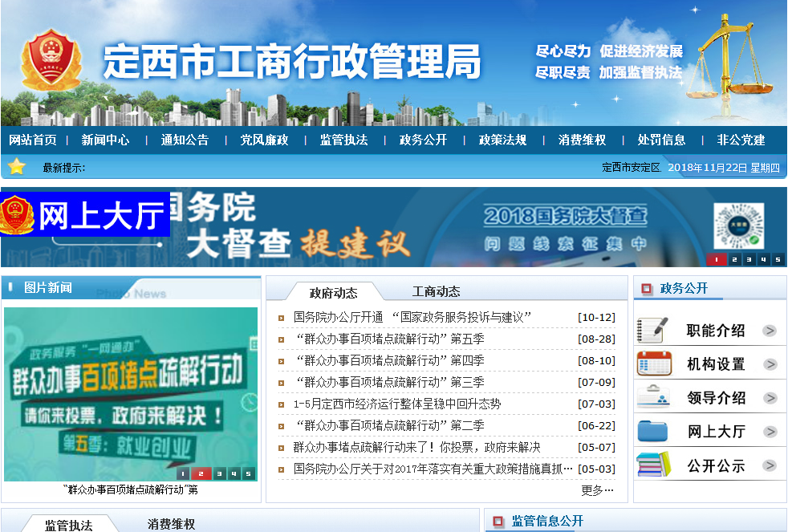Switch to banner slide 3

coord(748,259)
